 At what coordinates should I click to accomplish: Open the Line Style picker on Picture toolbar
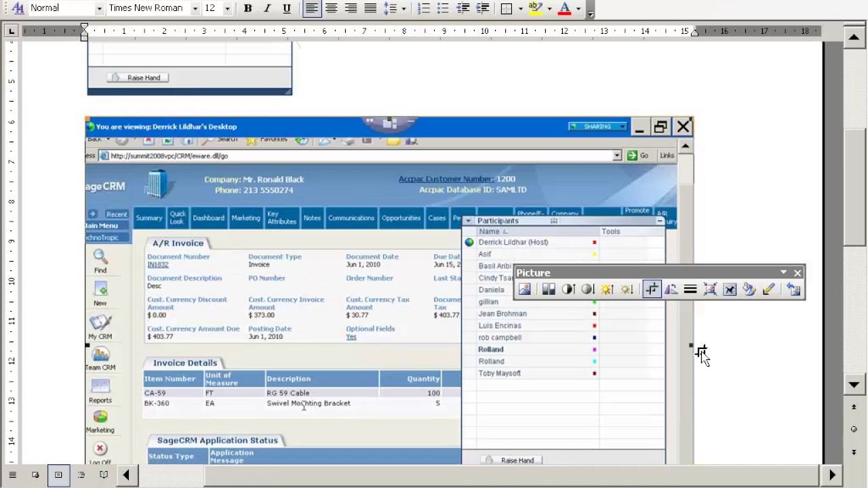click(690, 289)
